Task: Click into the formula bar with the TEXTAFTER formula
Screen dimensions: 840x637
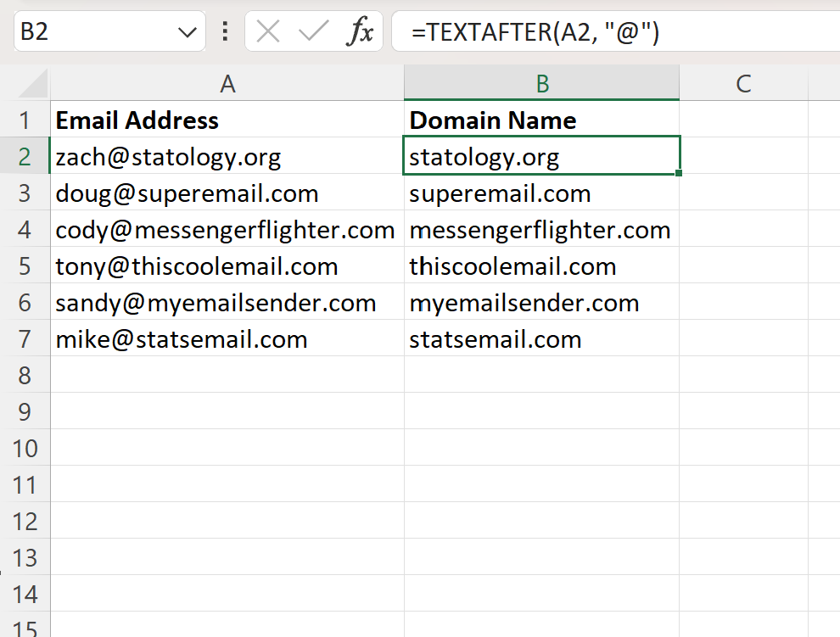Action: 615,31
